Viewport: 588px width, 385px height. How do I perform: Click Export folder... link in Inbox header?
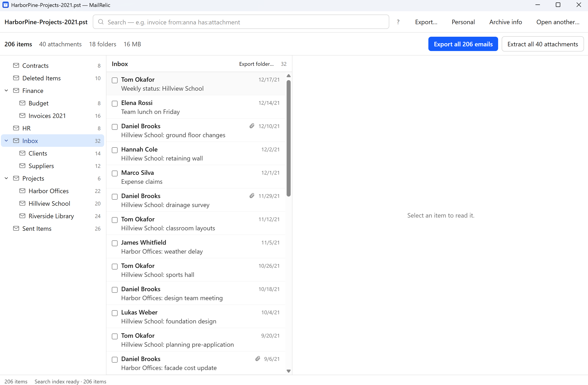tap(256, 64)
